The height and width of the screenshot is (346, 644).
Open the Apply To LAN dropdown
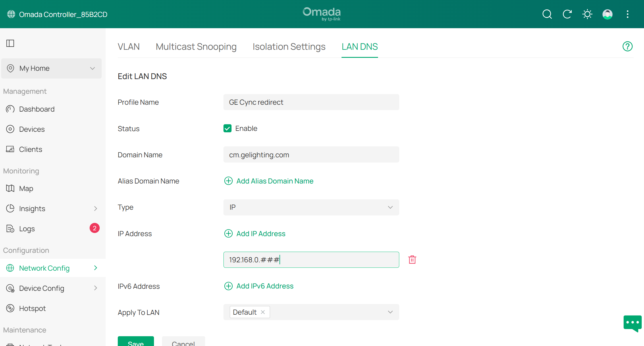[x=311, y=312]
